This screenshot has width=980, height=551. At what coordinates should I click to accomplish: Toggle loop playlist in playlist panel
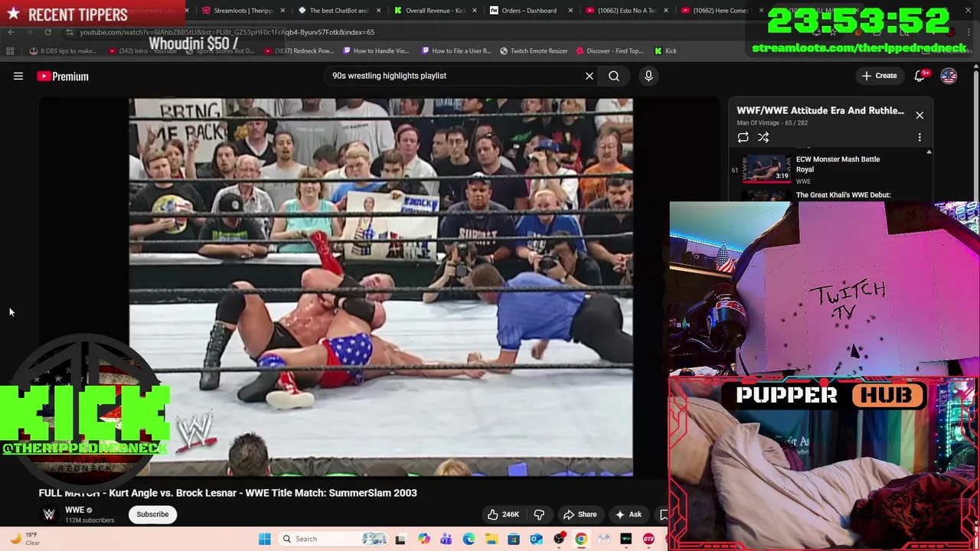[743, 137]
